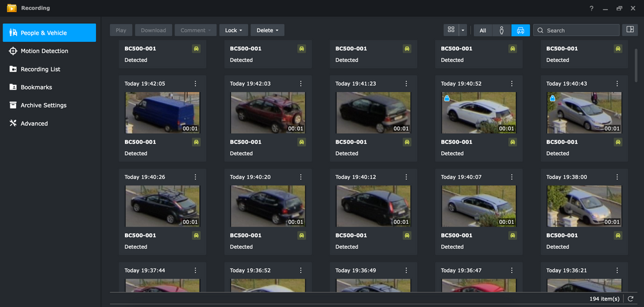Expand the Lock dropdown
Viewport: 644px width, 307px height.
(234, 30)
